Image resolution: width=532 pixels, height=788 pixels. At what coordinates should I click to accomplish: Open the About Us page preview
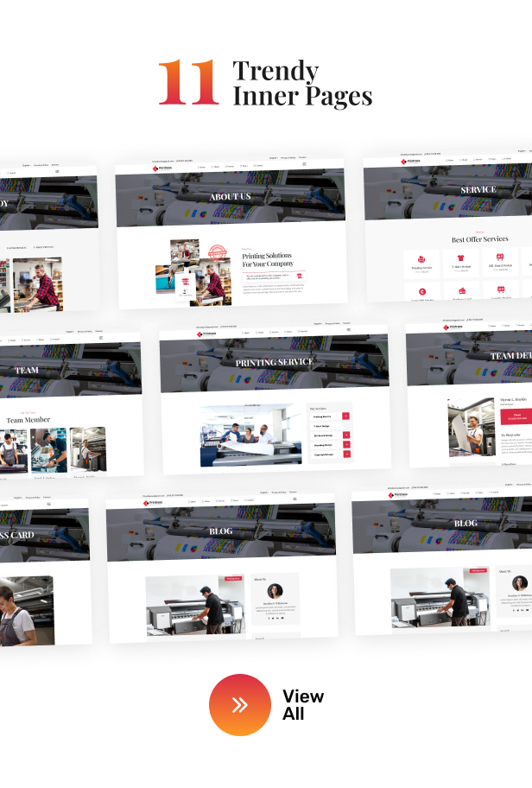(x=231, y=232)
